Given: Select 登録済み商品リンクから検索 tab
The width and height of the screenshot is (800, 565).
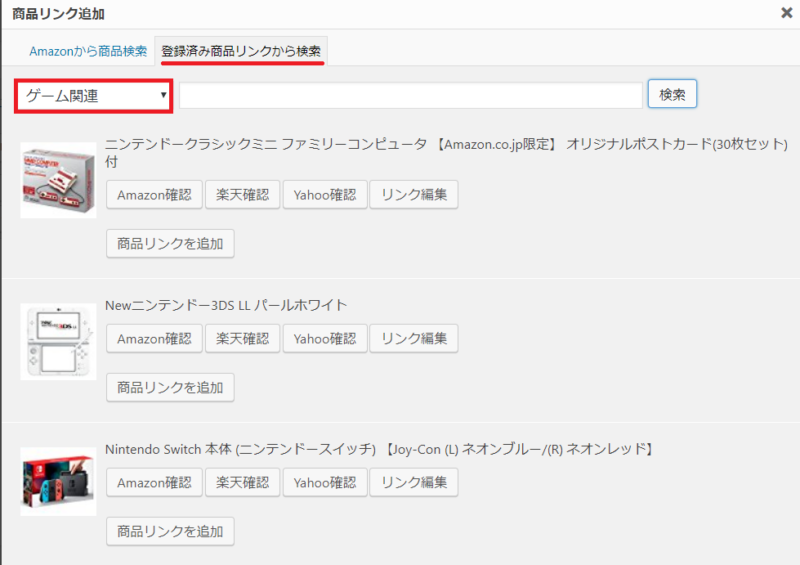Looking at the screenshot, I should pyautogui.click(x=241, y=51).
